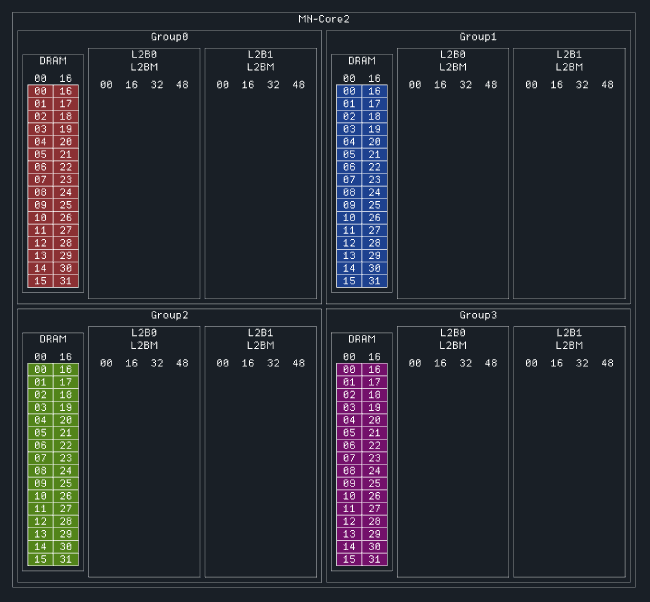650x602 pixels.
Task: Select red DRAM cell 21 in Group0
Action: point(65,155)
